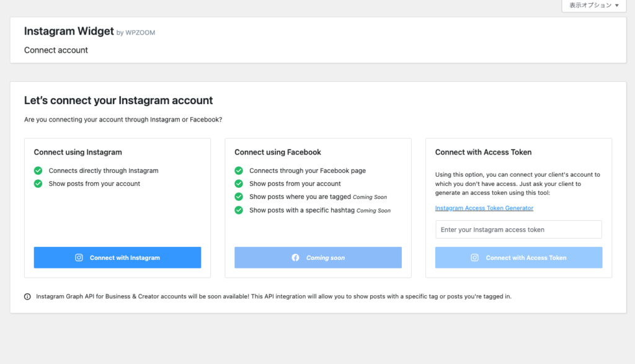Click green check under Instagram for Show posts

point(38,184)
